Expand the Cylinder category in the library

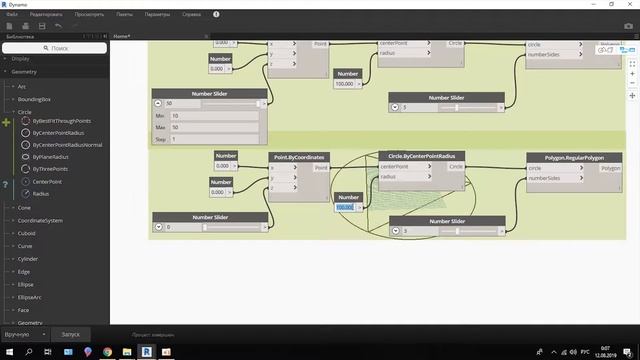click(x=13, y=259)
